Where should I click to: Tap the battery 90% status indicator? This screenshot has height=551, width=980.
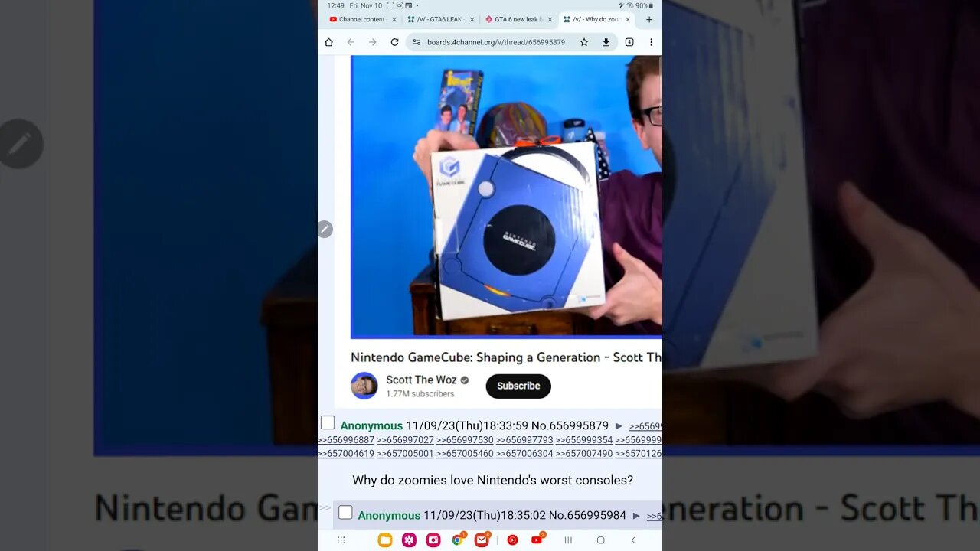point(644,5)
